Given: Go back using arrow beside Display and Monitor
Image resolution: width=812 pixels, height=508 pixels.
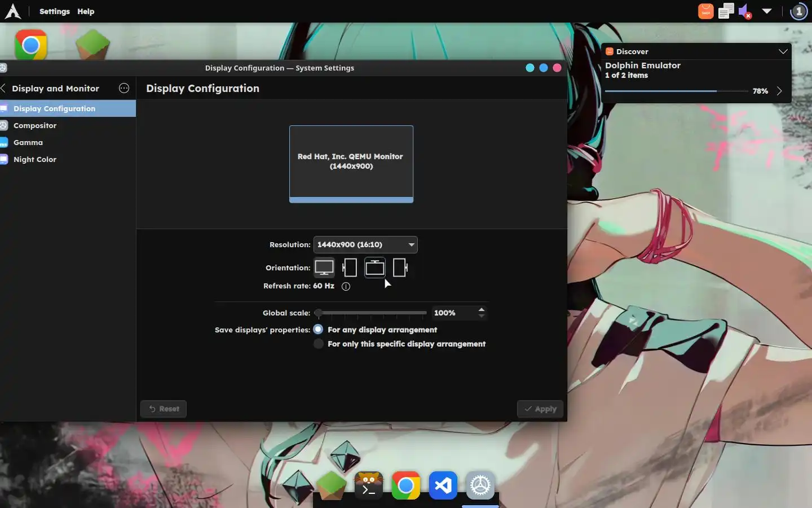Looking at the screenshot, I should 3,88.
